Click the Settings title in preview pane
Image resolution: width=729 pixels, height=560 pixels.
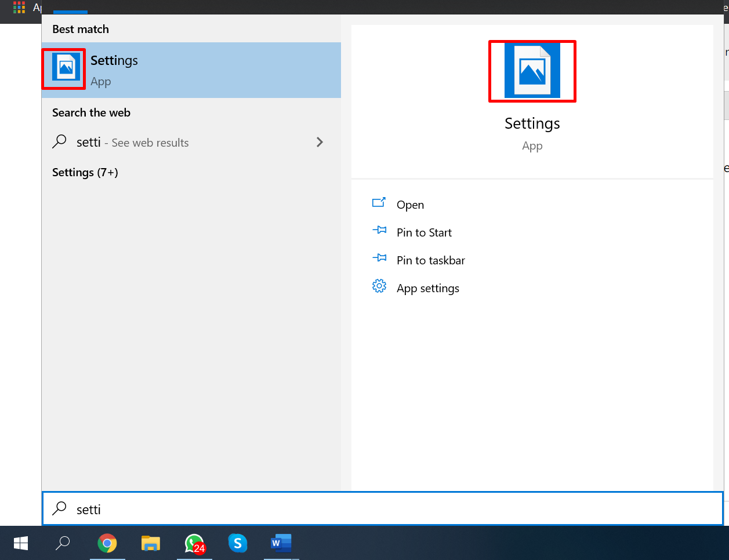[x=532, y=123]
